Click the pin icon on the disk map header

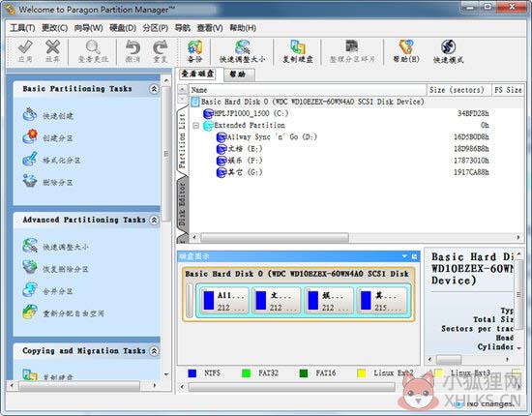(414, 256)
